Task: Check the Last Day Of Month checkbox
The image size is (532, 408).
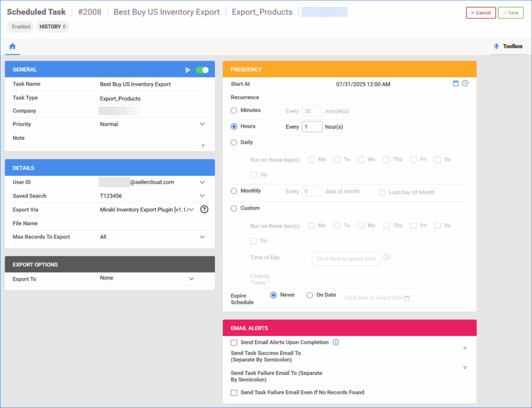Action: click(x=383, y=192)
